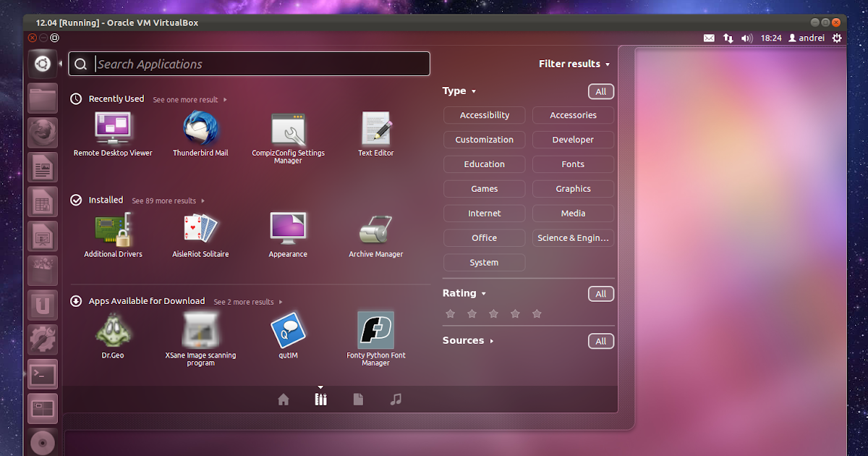Launch CompizConfig Settings Manager
The width and height of the screenshot is (868, 456).
coord(288,130)
